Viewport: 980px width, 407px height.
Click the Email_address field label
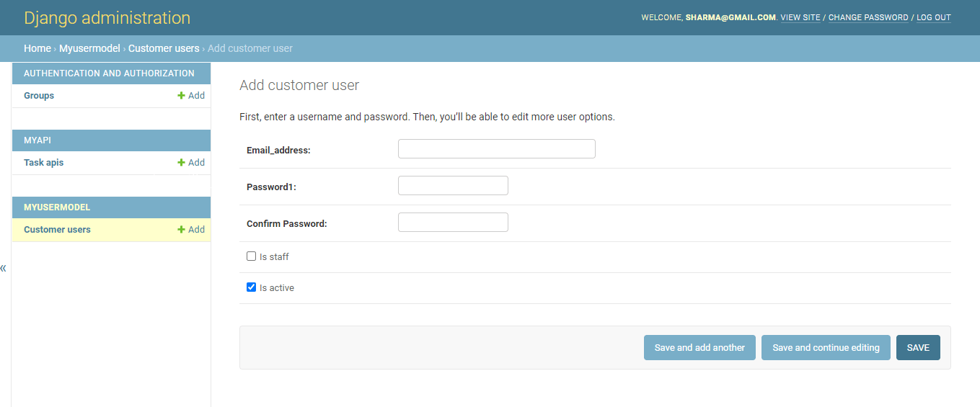click(x=278, y=151)
